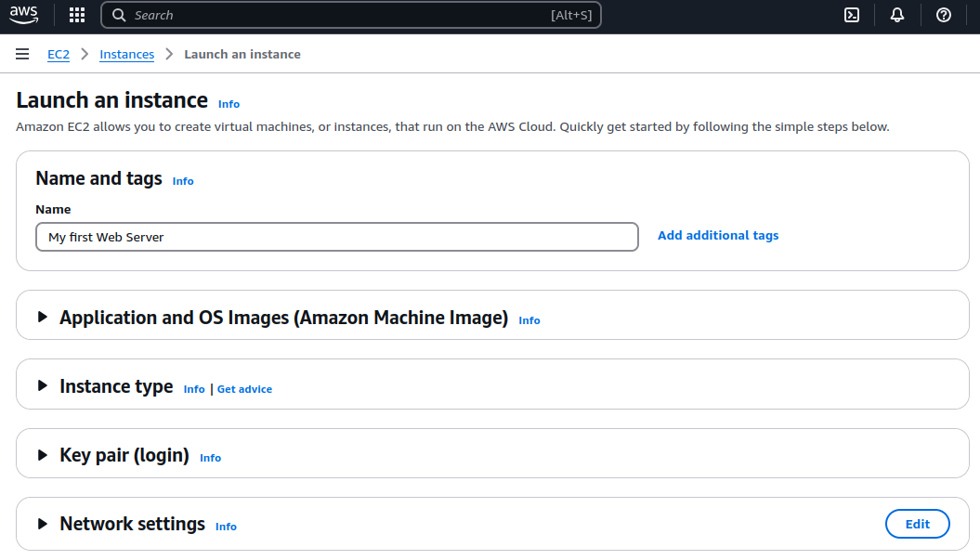The height and width of the screenshot is (560, 980).
Task: Click the instance Name input field
Action: (337, 237)
